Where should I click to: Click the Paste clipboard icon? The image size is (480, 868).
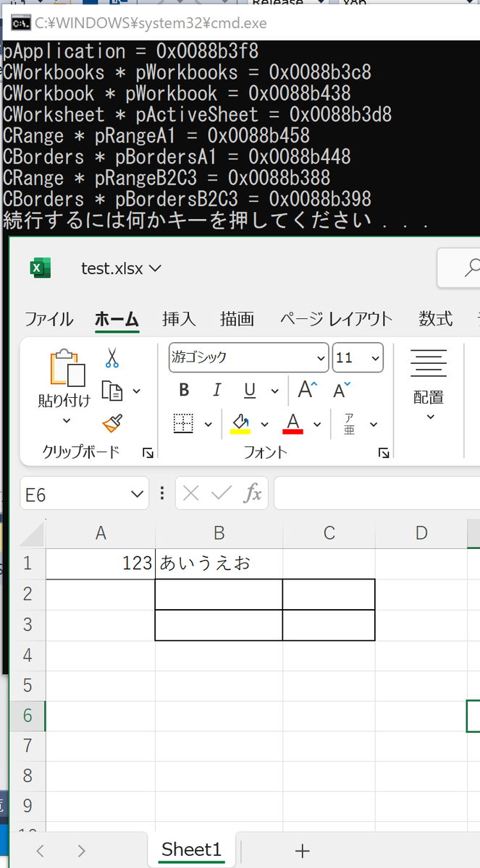tap(67, 367)
